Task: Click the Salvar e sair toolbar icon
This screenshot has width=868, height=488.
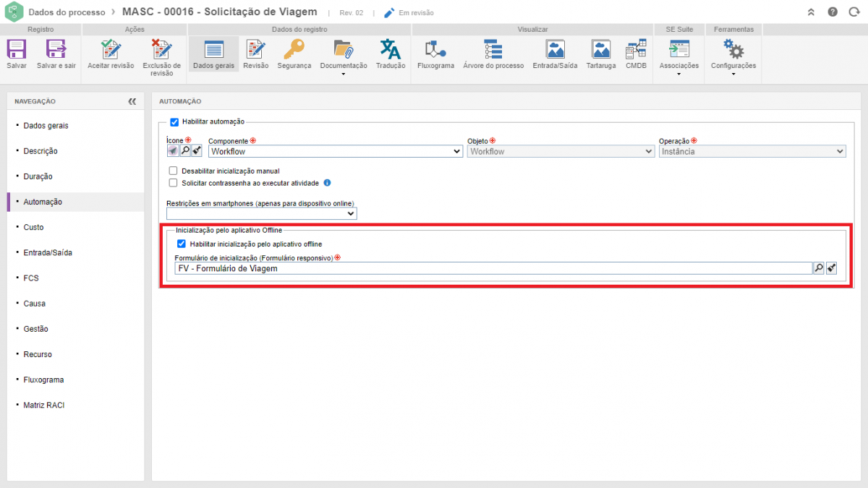Action: [x=56, y=50]
